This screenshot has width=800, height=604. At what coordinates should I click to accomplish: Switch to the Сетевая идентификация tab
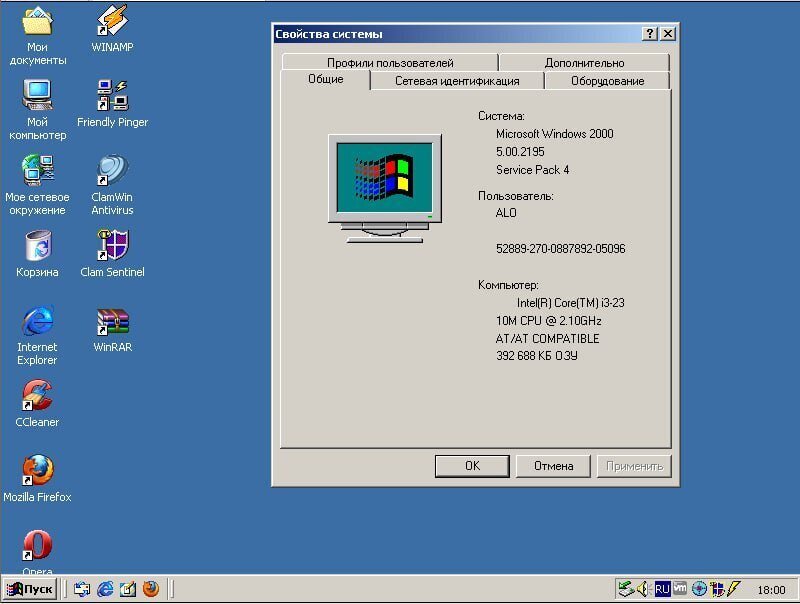[x=456, y=81]
